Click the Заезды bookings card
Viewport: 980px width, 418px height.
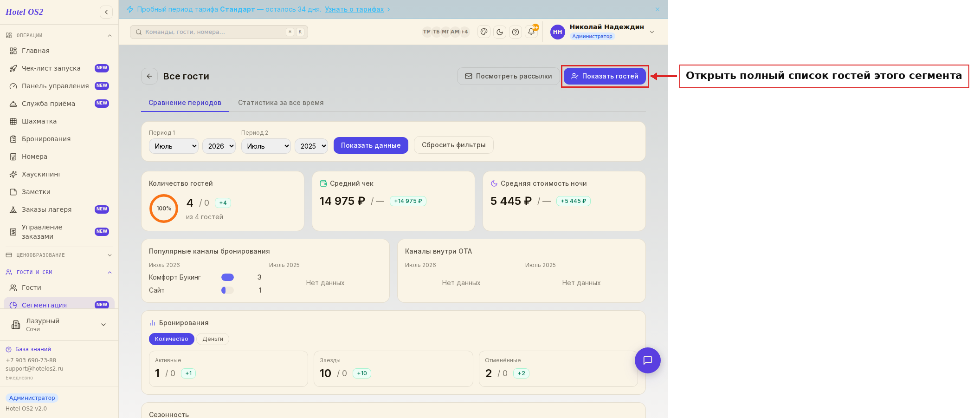click(393, 369)
